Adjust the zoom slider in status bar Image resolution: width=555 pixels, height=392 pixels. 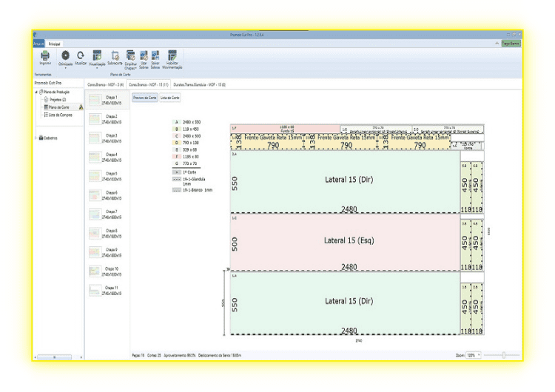tap(504, 355)
